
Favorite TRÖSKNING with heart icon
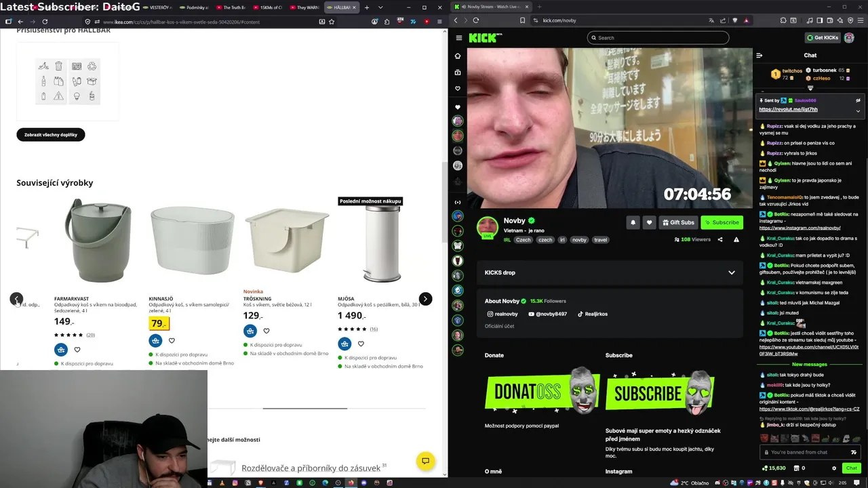(267, 331)
